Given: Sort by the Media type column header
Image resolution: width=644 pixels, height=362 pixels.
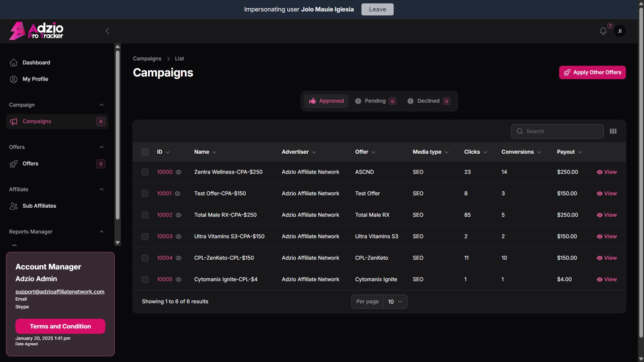Looking at the screenshot, I should 431,152.
